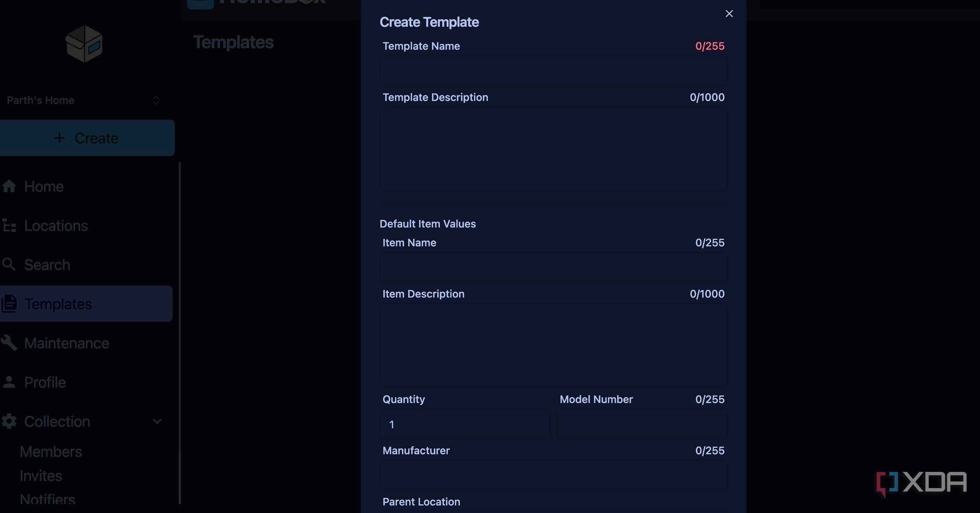Focus the Item Name field
Image resolution: width=980 pixels, height=513 pixels.
point(554,267)
